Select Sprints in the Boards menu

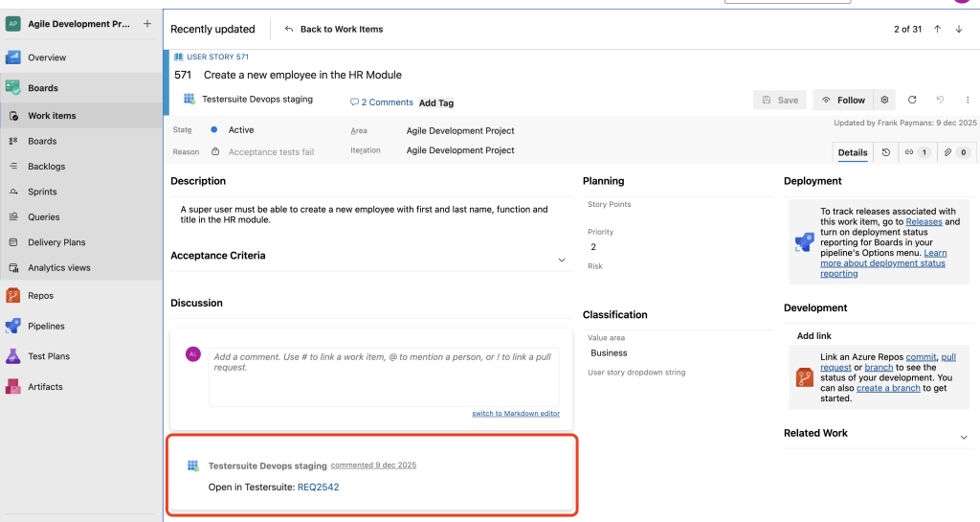[x=42, y=192]
